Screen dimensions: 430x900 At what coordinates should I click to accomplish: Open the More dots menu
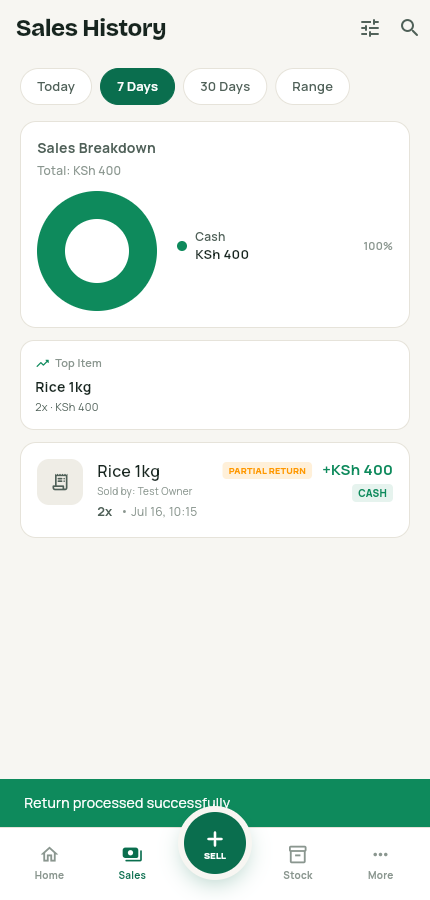coord(380,855)
